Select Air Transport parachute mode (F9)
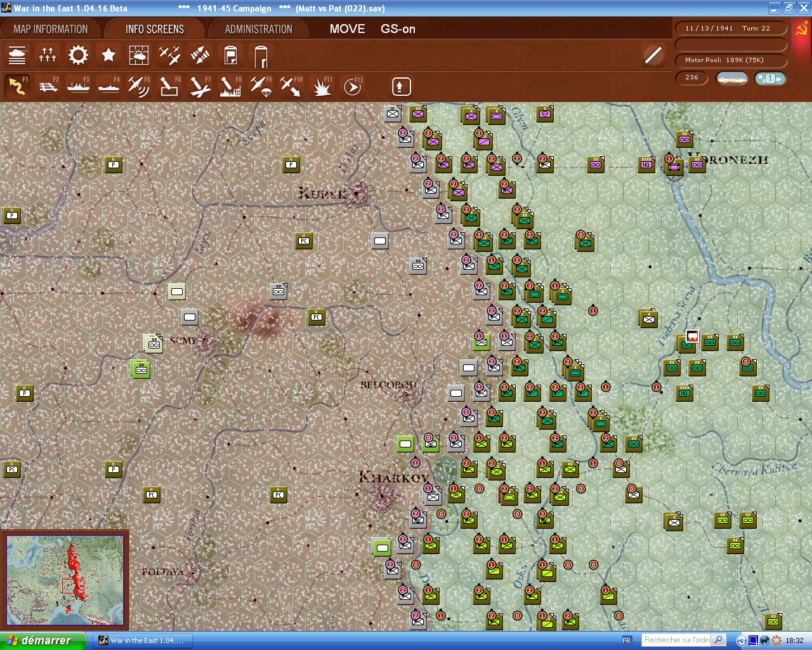 point(261,86)
